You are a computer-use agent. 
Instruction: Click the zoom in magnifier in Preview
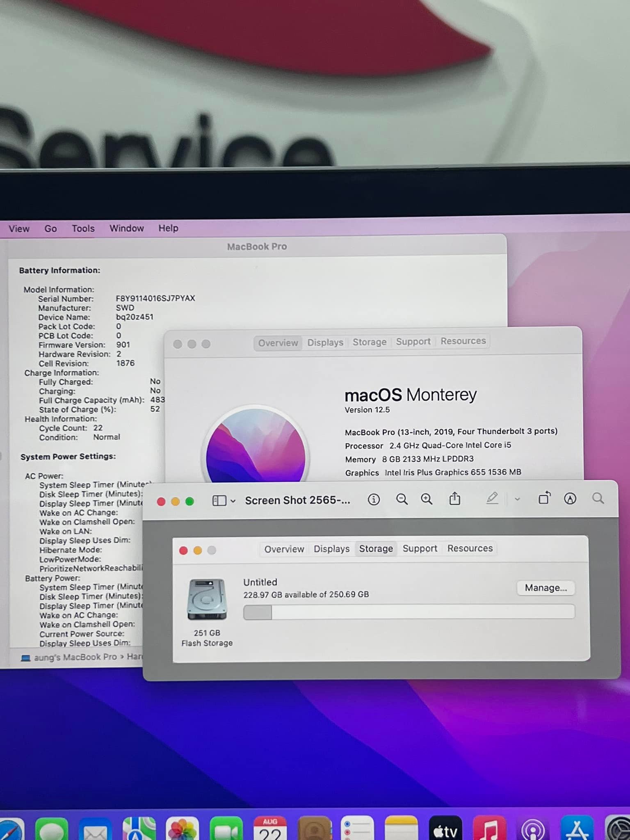click(x=427, y=499)
